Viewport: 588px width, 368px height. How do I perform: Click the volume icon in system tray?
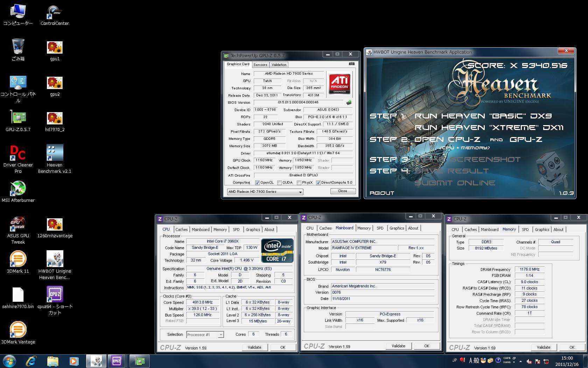pos(529,362)
